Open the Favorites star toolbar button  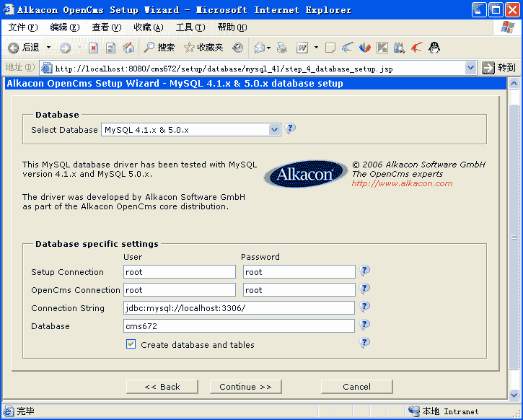(x=203, y=48)
